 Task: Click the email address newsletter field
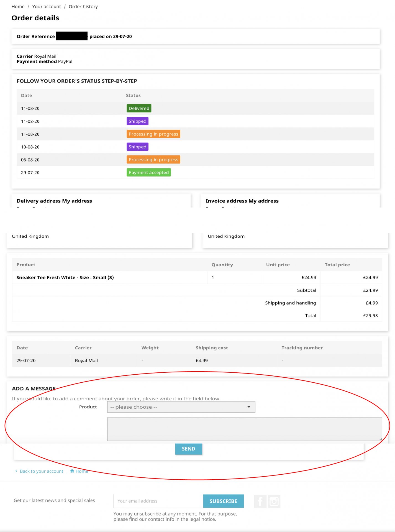click(158, 501)
